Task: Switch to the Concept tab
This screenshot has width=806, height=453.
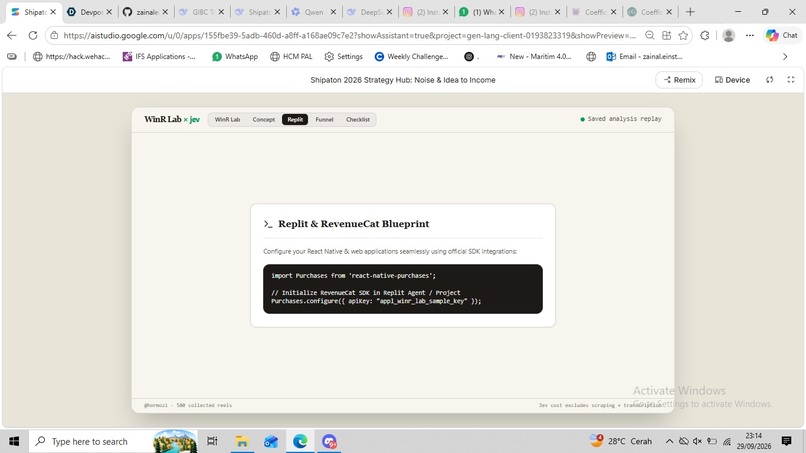Action: click(264, 119)
